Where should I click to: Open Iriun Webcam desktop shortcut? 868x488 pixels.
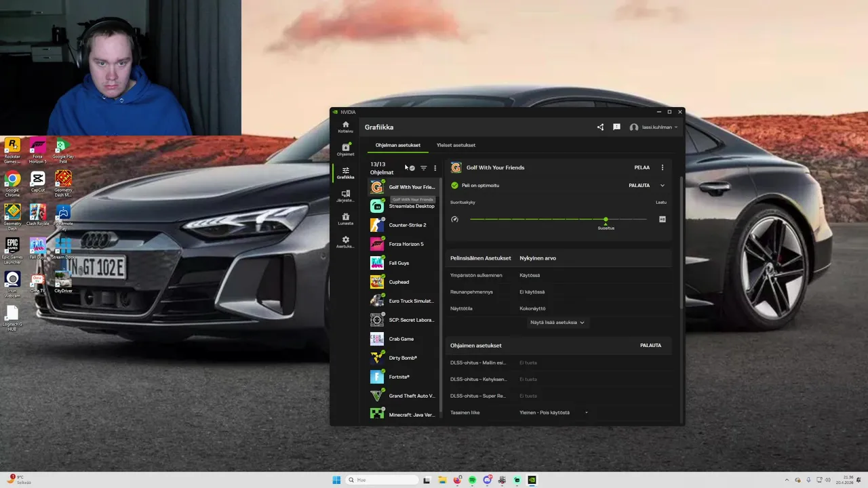[x=12, y=283]
